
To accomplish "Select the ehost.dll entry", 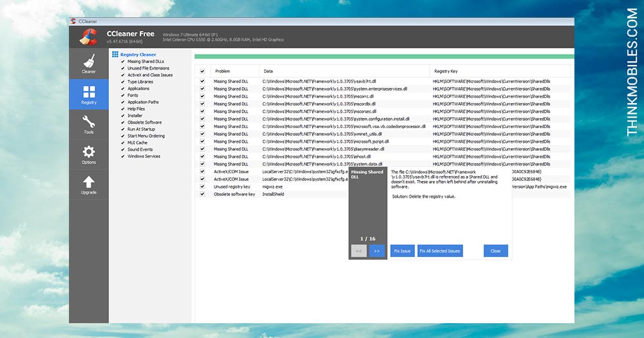I will [316, 156].
